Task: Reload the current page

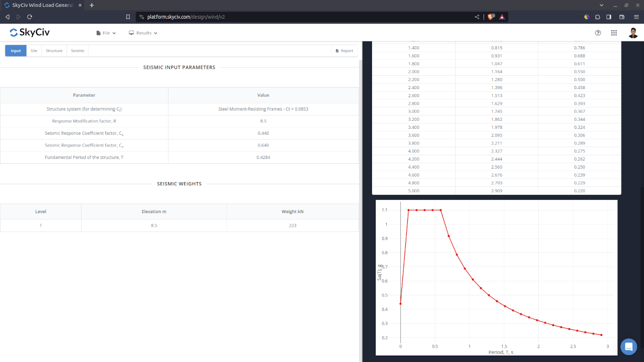Action: tap(30, 17)
